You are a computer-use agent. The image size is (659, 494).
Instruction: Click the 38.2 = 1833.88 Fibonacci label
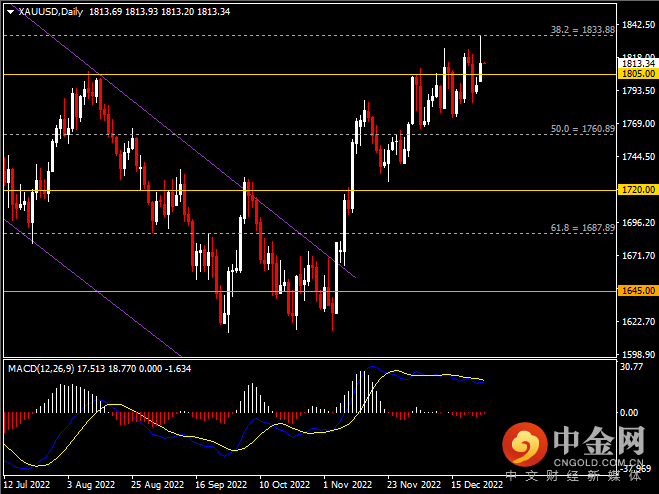click(582, 30)
